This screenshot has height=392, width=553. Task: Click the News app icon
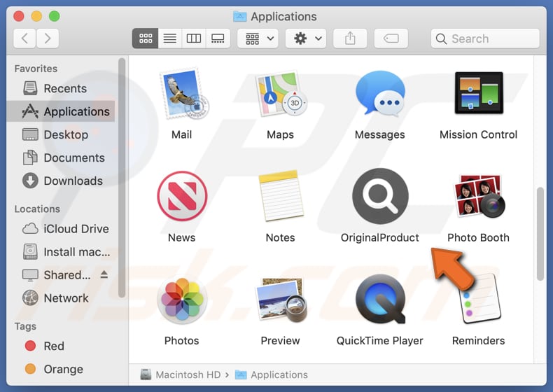[182, 196]
